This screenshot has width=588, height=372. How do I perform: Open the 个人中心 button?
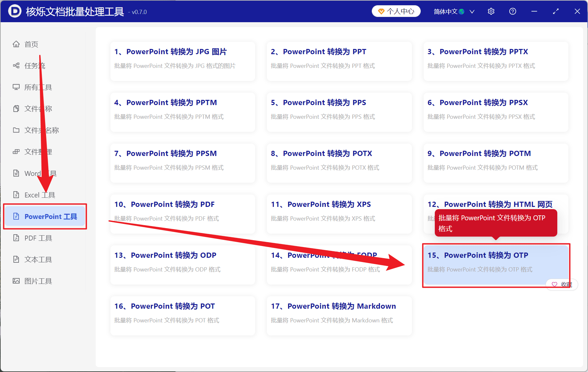[x=396, y=11]
